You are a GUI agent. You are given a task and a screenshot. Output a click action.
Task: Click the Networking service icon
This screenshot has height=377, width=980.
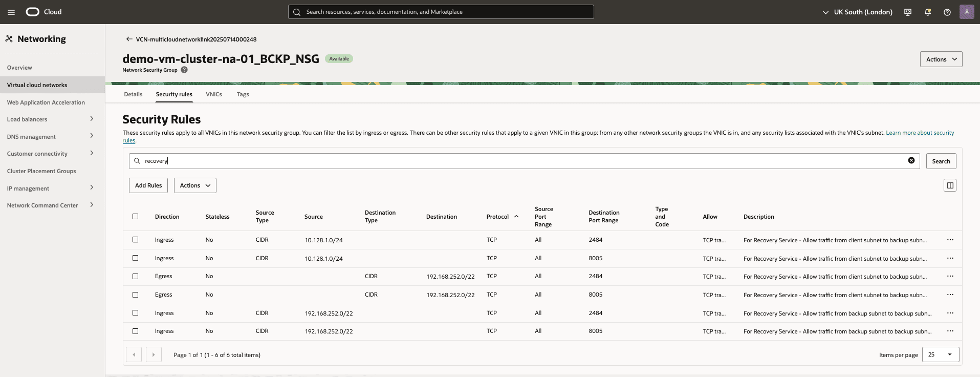(9, 39)
